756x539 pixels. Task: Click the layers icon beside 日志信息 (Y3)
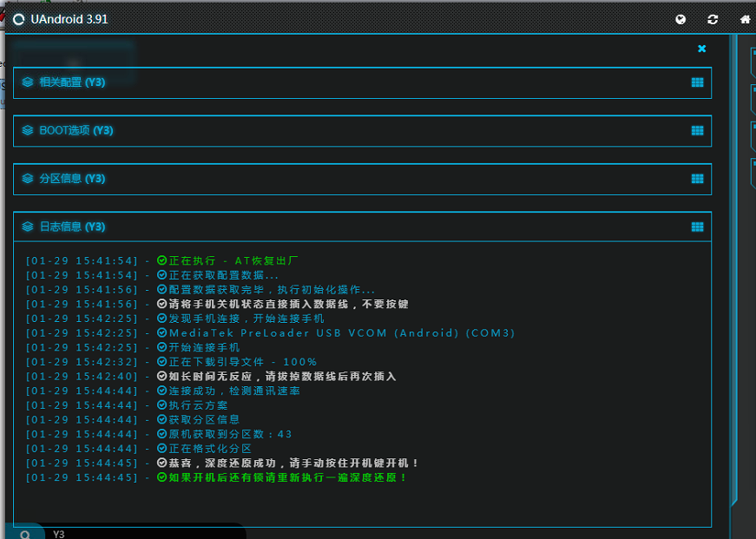coord(28,227)
